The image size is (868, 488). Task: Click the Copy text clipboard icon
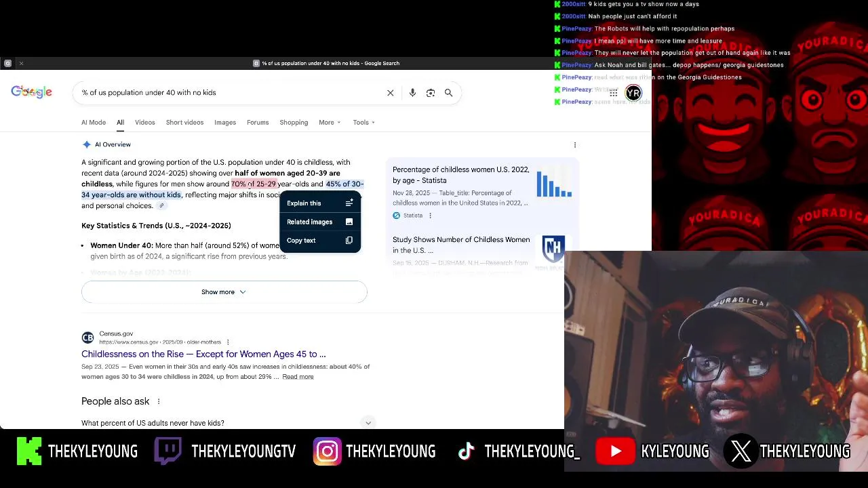pyautogui.click(x=349, y=241)
